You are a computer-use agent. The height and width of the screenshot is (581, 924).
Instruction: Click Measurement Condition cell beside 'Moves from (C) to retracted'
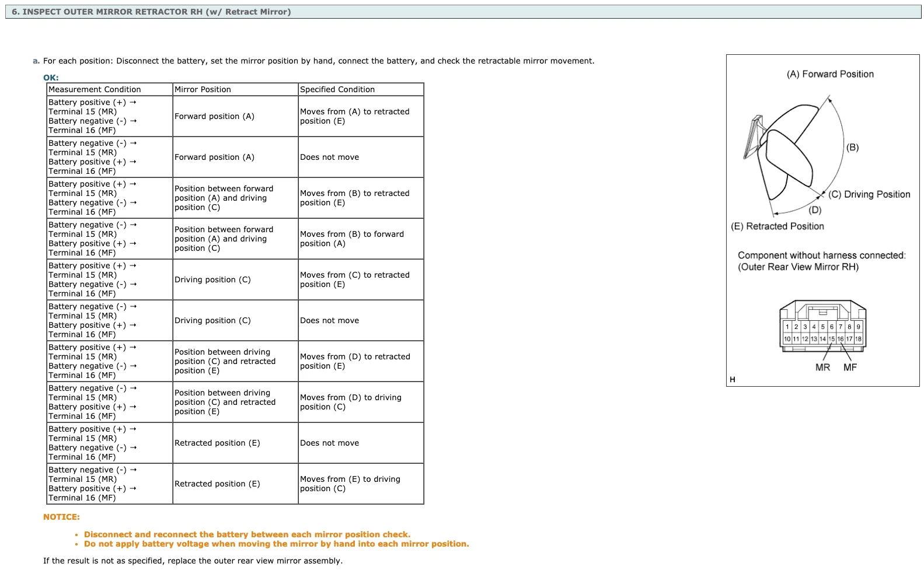[x=110, y=279]
